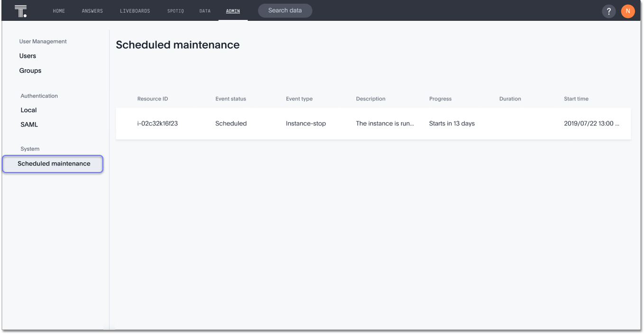Select the Admin tab
The width and height of the screenshot is (644, 334).
pyautogui.click(x=233, y=11)
